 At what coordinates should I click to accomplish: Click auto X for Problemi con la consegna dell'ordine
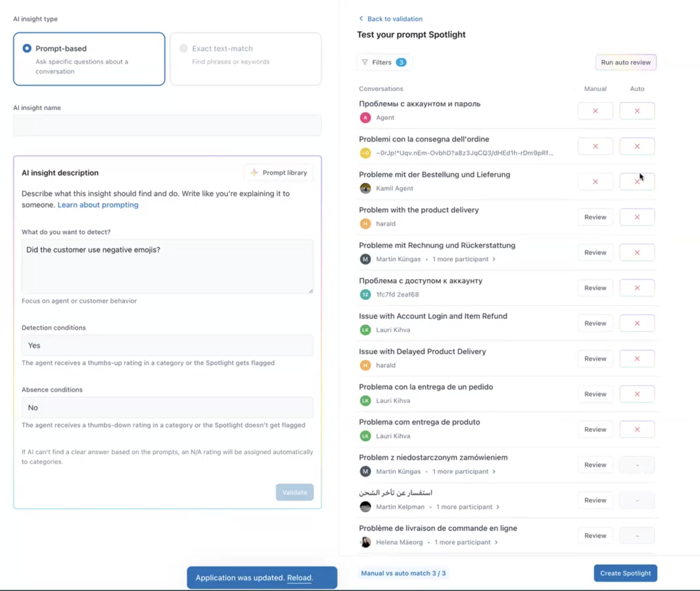click(637, 146)
